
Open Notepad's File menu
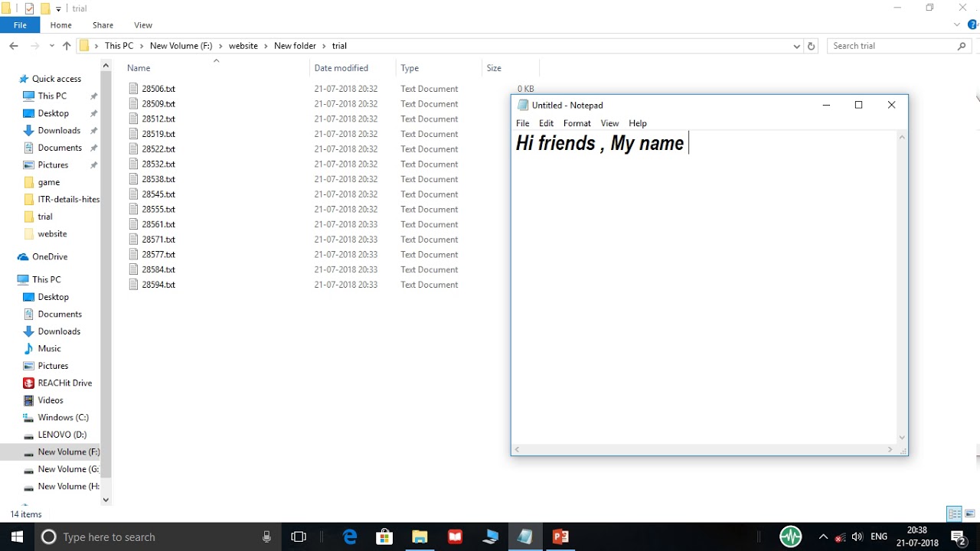523,123
